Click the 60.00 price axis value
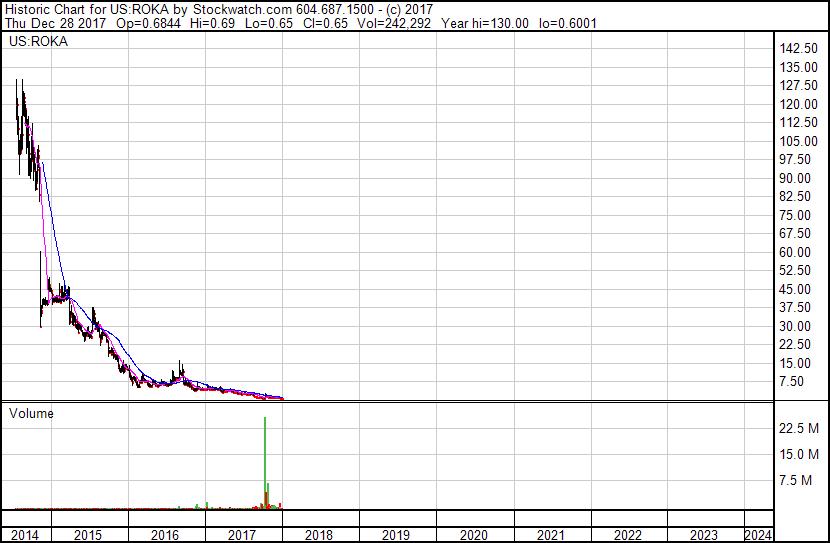 point(795,252)
